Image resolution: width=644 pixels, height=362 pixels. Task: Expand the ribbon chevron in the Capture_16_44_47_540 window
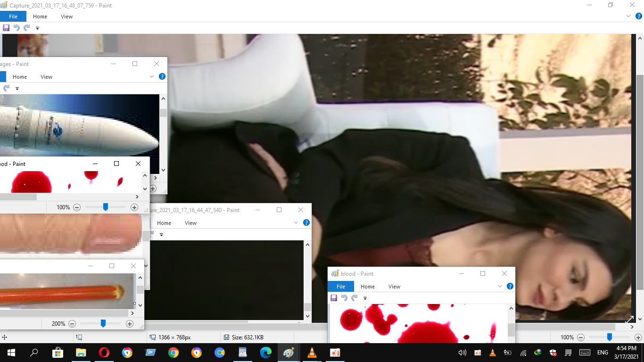296,222
